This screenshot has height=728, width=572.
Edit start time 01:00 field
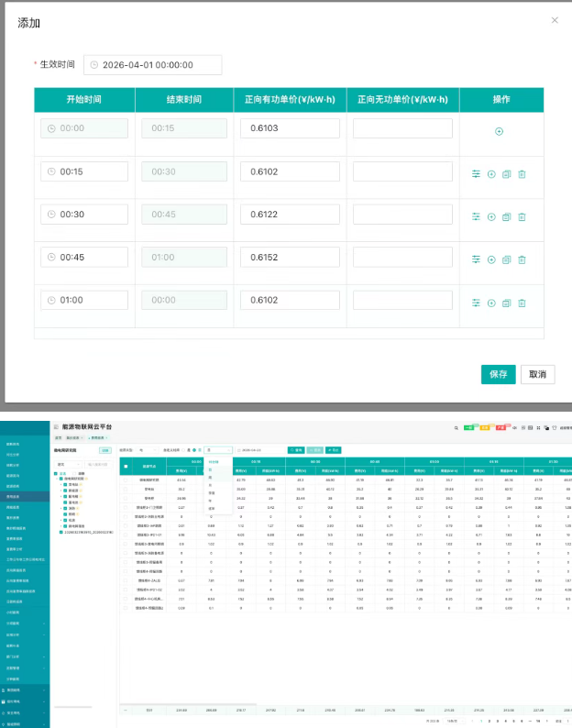(x=84, y=300)
